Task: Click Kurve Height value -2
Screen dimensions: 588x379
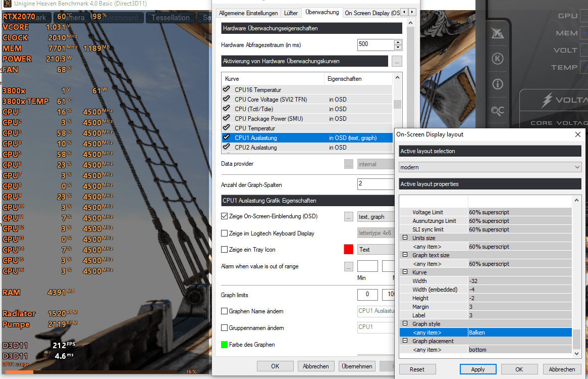Action: click(520, 298)
